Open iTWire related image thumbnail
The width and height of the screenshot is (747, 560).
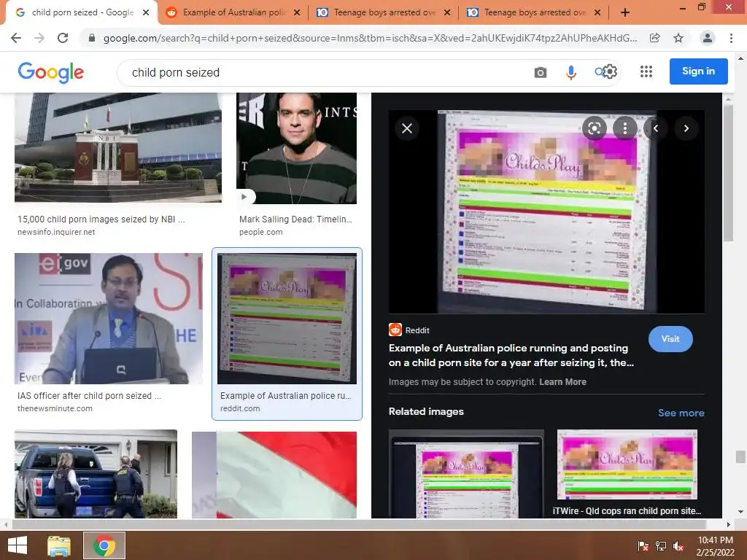[x=627, y=464]
